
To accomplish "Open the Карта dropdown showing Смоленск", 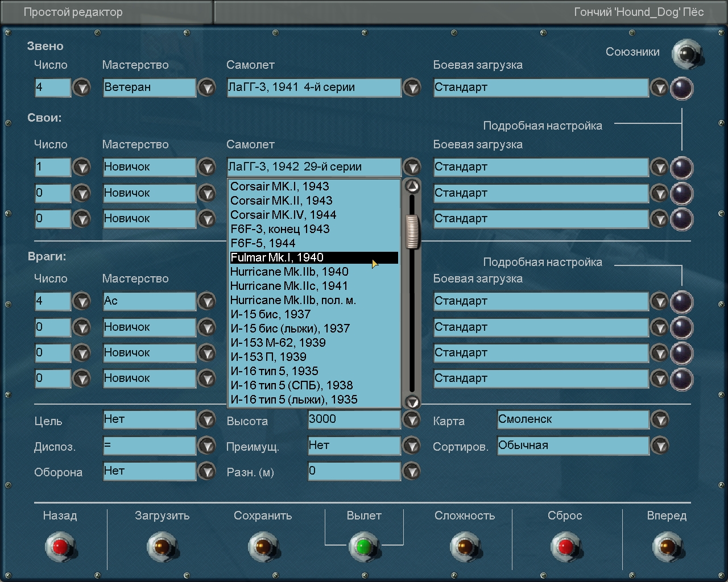I will (x=659, y=420).
